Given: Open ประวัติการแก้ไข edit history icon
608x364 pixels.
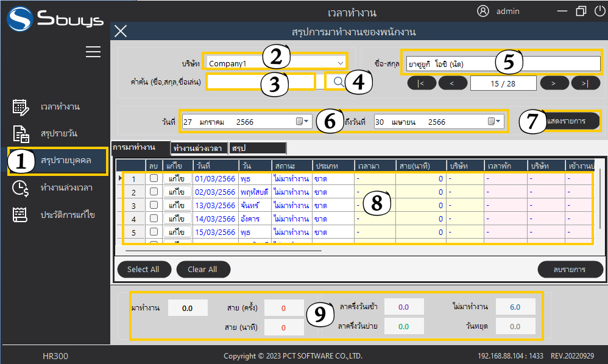Looking at the screenshot, I should point(21,215).
